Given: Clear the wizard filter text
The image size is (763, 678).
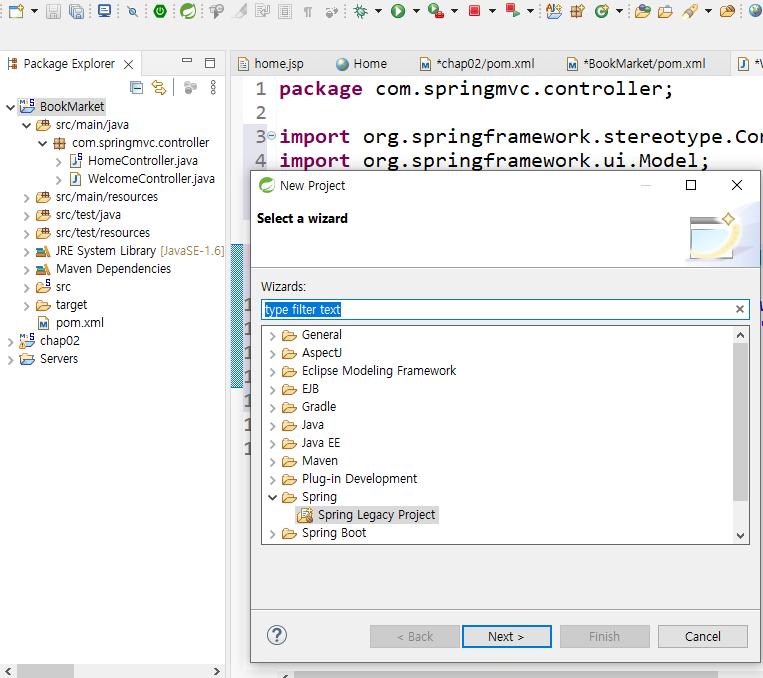Looking at the screenshot, I should (740, 309).
